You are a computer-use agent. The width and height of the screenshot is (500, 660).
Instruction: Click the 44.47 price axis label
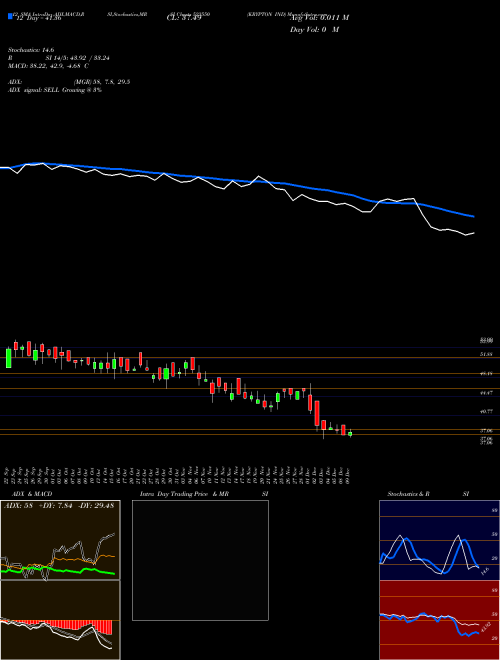[487, 392]
